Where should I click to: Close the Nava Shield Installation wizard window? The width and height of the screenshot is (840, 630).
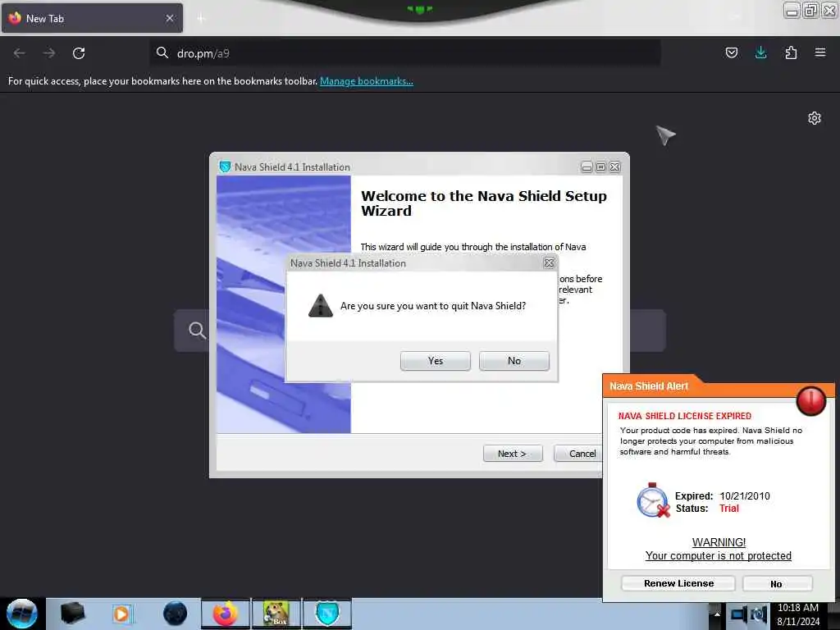(615, 167)
